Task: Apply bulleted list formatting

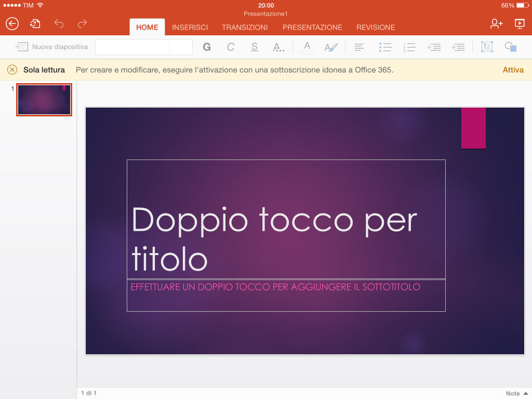Action: click(385, 47)
